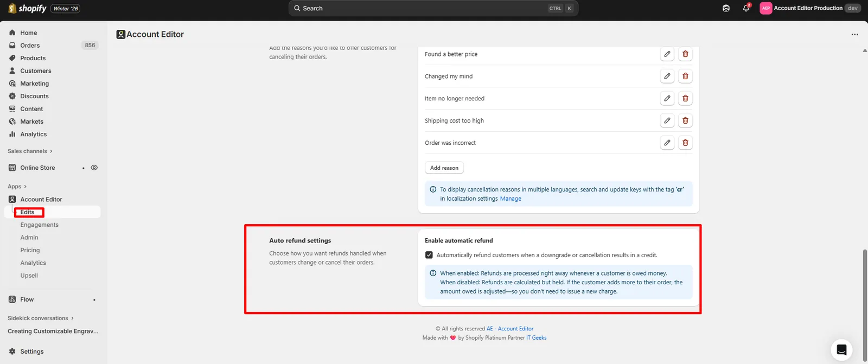
Task: Click the Winter '26 edition badge
Action: (x=66, y=8)
